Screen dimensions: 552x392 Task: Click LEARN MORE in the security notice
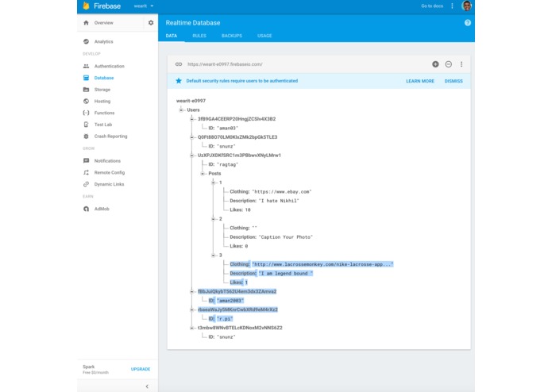[x=420, y=81]
